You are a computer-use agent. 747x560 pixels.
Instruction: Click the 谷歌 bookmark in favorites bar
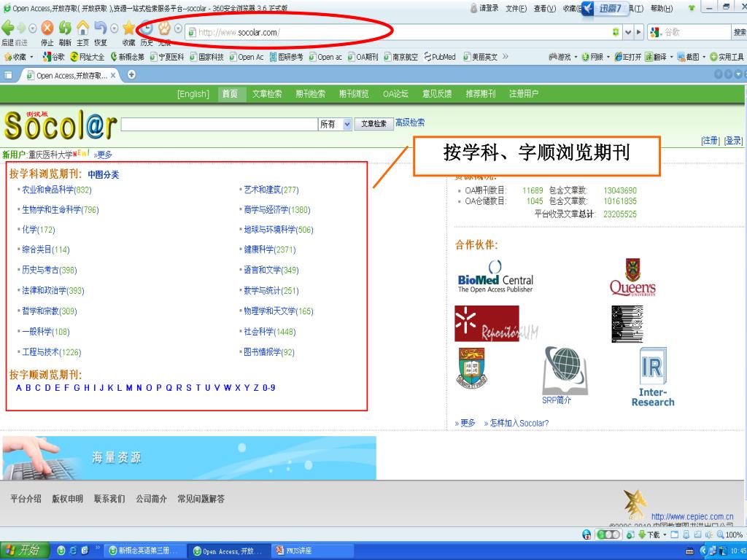coord(53,57)
